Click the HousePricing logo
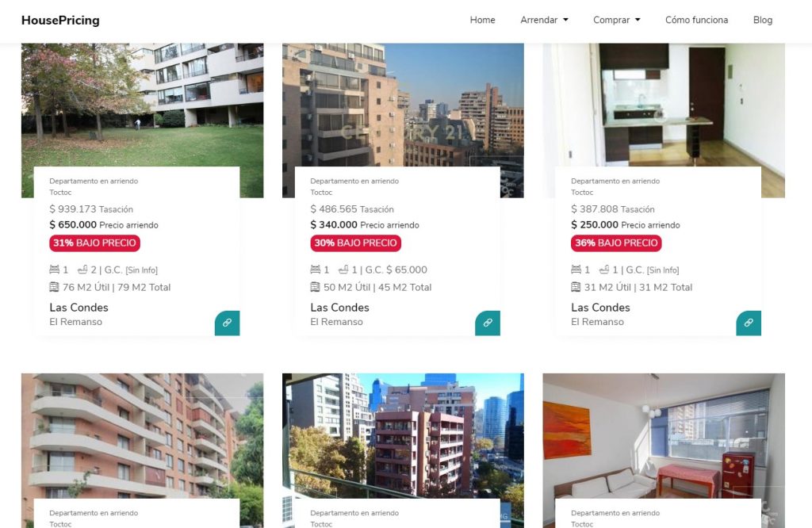This screenshot has width=812, height=528. tap(60, 20)
